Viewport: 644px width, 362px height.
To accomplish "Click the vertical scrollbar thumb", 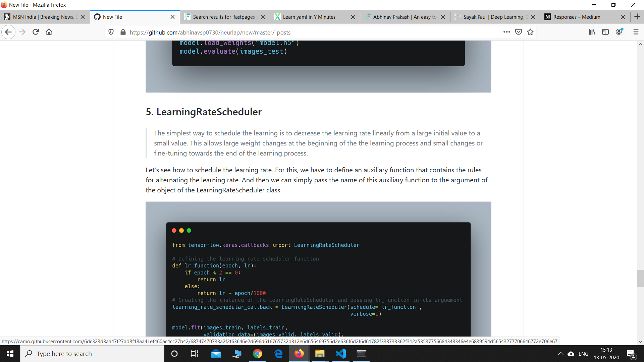I will coord(640,278).
